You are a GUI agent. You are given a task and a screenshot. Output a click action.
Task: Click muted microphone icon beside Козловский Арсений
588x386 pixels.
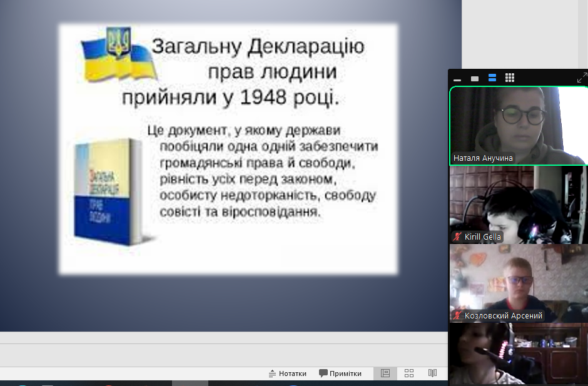click(x=458, y=316)
